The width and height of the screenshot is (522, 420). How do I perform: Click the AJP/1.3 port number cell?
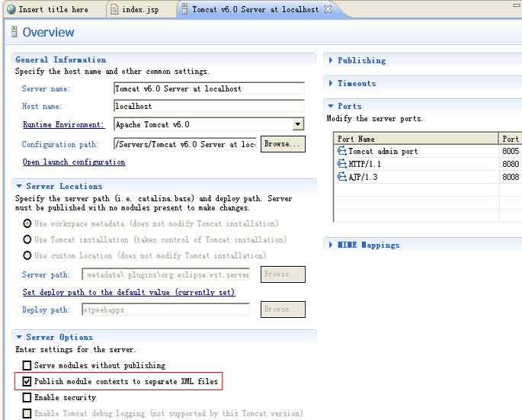(x=511, y=177)
